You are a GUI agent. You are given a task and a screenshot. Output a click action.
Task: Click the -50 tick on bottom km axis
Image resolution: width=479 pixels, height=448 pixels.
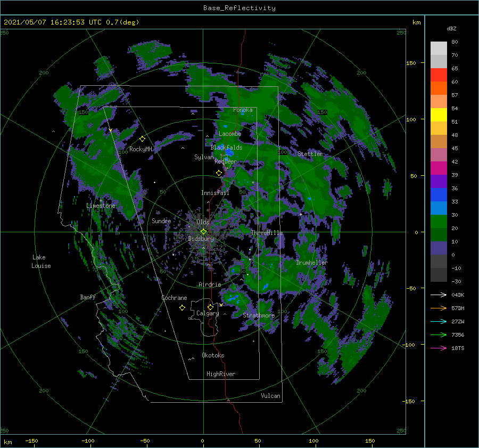click(x=145, y=441)
